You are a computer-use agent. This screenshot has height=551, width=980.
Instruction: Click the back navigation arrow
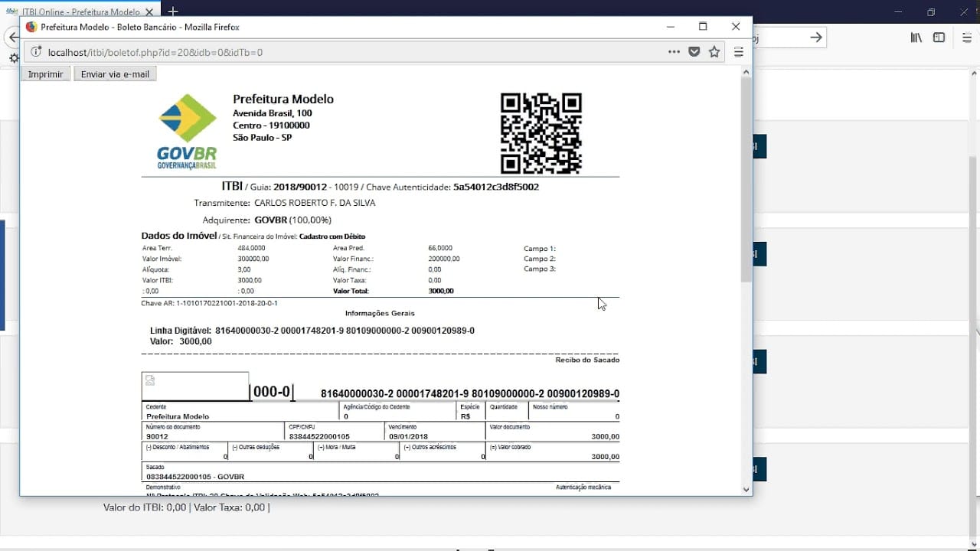[14, 37]
